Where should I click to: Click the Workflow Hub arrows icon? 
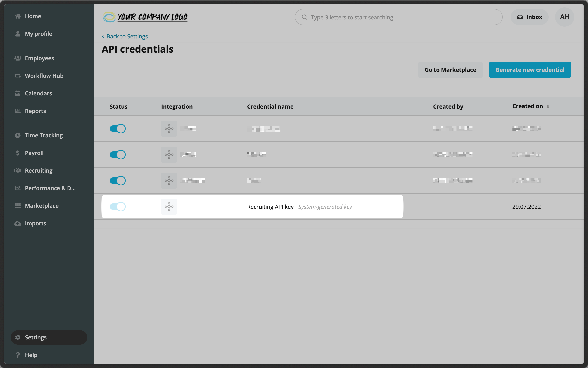coord(18,76)
